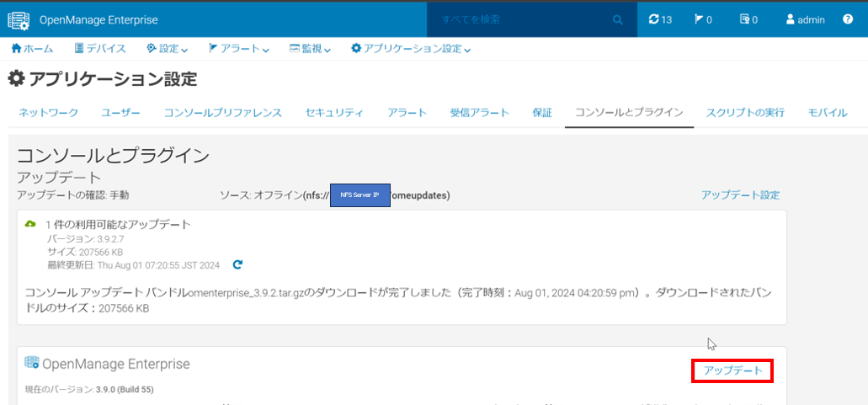Viewport: 868px width, 405px height.
Task: Open the warranty counter icon
Action: (749, 20)
